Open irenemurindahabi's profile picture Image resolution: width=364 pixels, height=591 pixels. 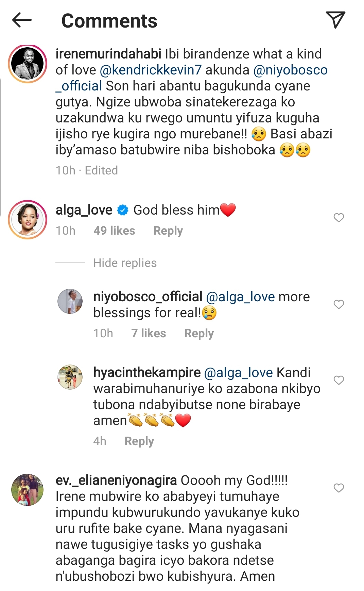(28, 64)
